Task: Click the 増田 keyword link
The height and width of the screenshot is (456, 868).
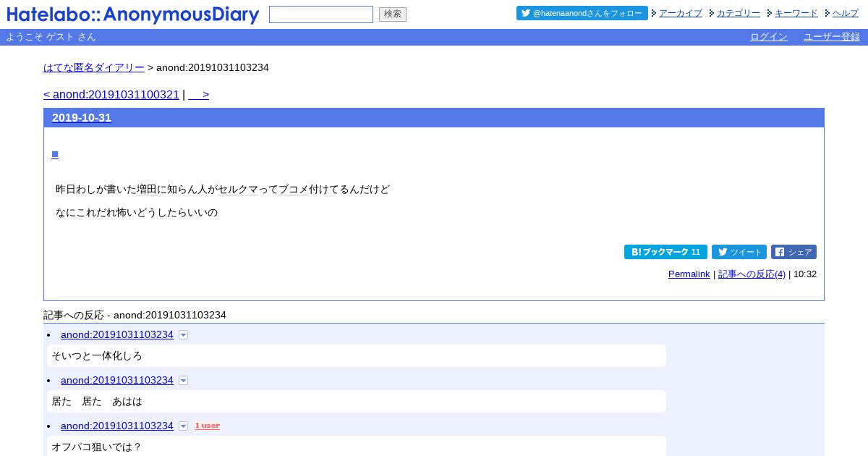Action: pos(147,190)
